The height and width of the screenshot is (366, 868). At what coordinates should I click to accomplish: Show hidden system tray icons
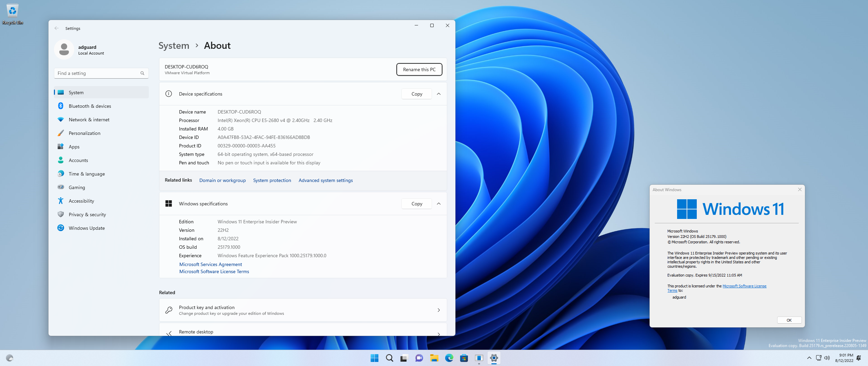tap(809, 358)
